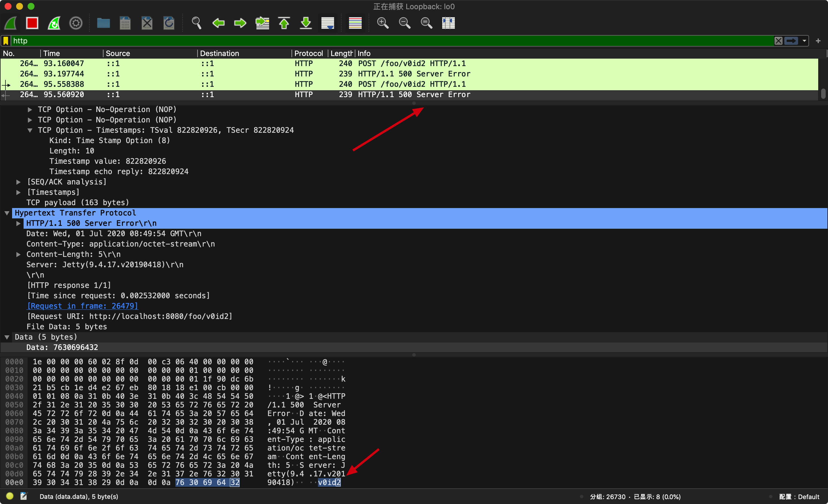Go to the first packet arrow icon
This screenshot has width=828, height=504.
click(284, 23)
